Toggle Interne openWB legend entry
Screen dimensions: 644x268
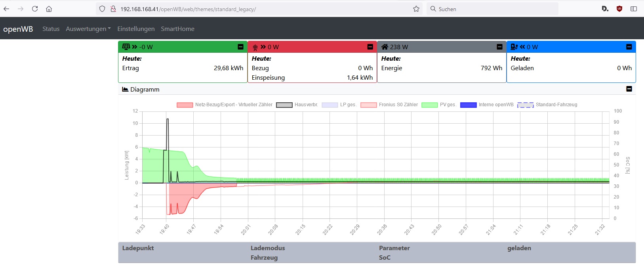(487, 105)
